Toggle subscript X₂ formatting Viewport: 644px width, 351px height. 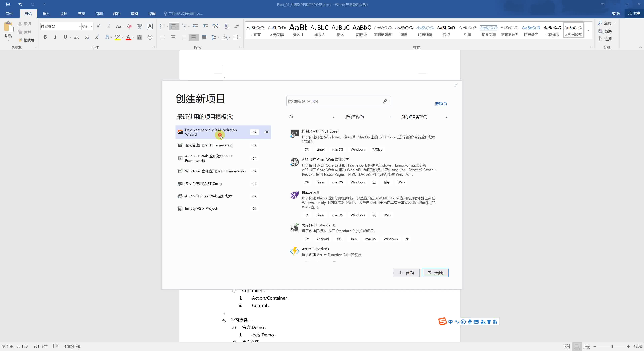(87, 37)
